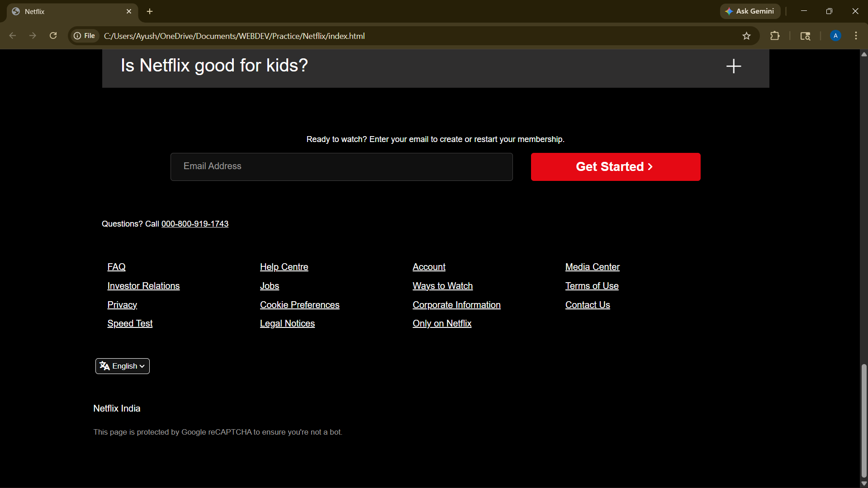The height and width of the screenshot is (488, 868).
Task: Open a new browser tab
Action: tap(150, 11)
